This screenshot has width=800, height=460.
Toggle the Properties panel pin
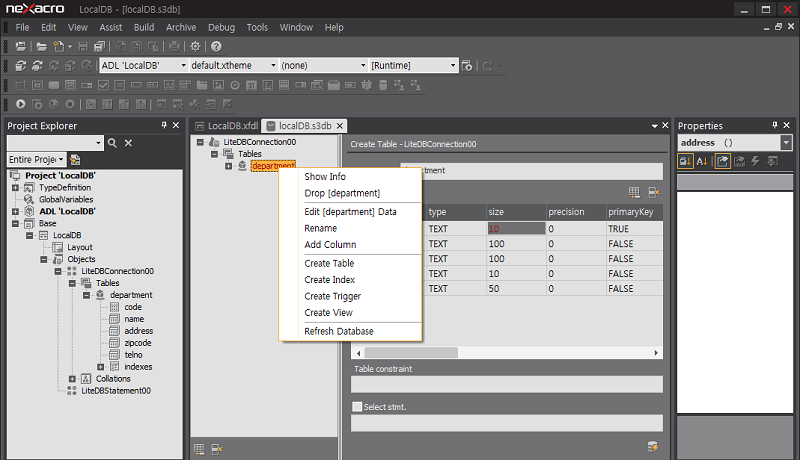pos(774,125)
